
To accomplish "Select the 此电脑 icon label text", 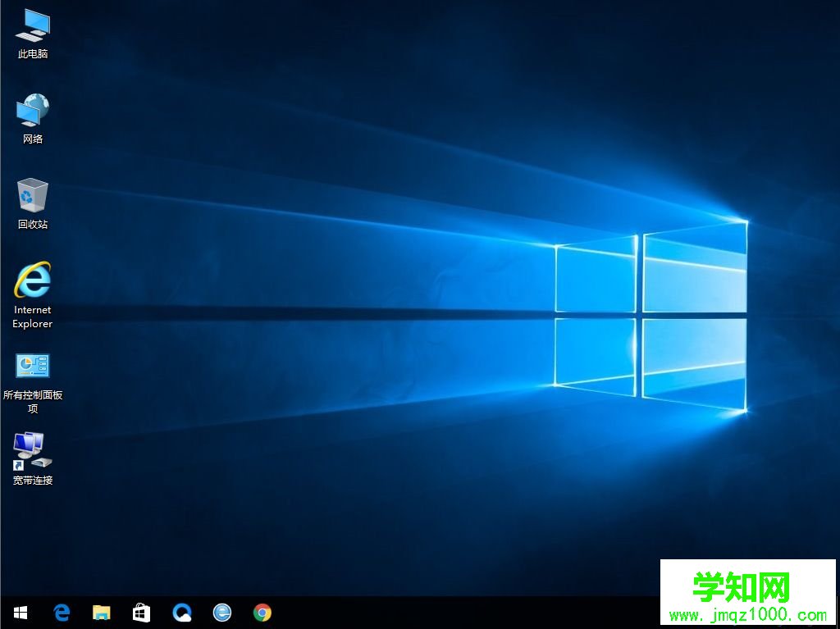I will [x=31, y=55].
